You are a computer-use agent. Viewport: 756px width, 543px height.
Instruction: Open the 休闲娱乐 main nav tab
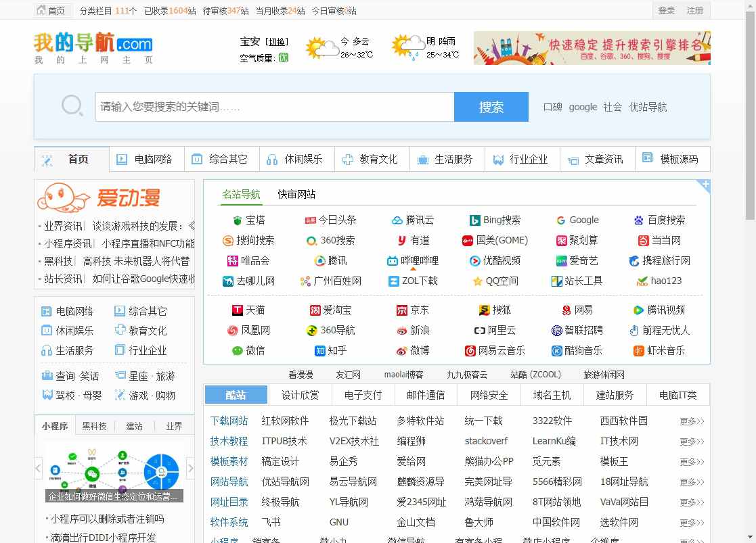pyautogui.click(x=297, y=159)
